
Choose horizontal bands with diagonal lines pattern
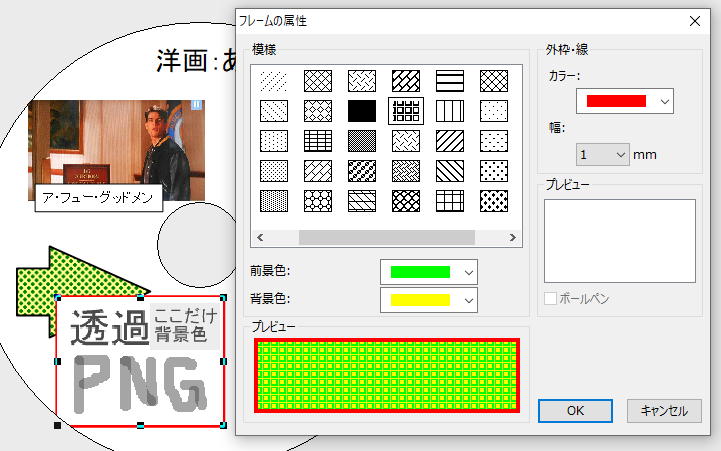click(x=362, y=201)
